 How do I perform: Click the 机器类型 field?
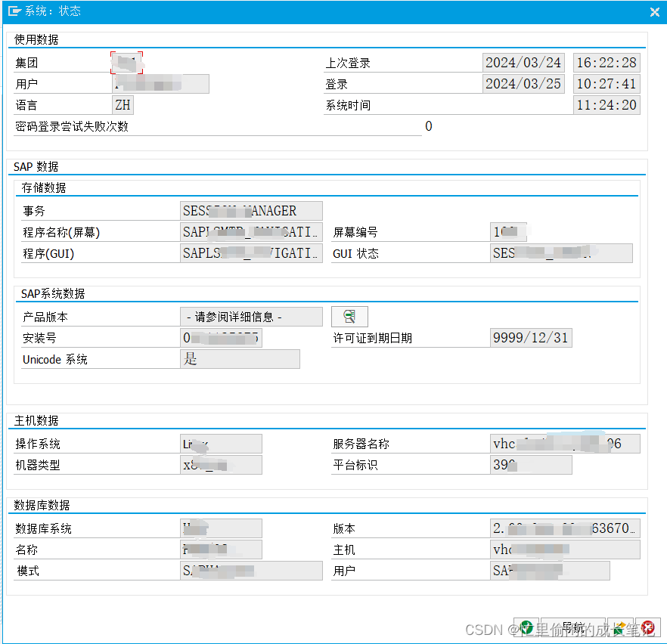click(x=221, y=465)
